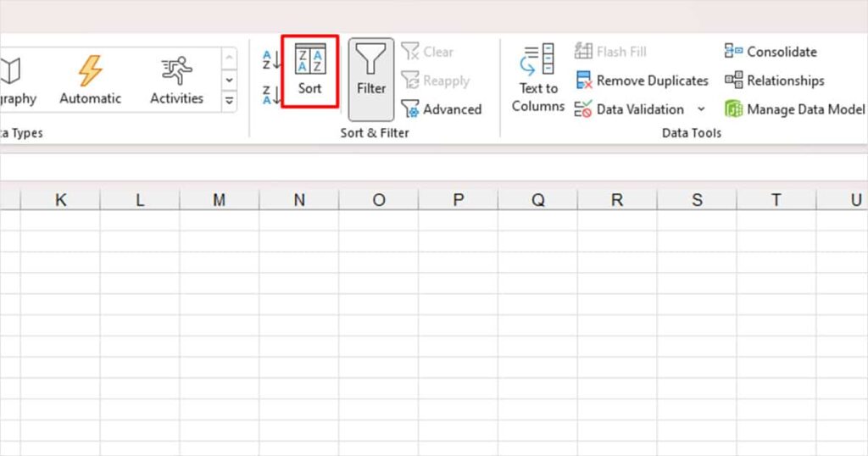This screenshot has width=868, height=456.
Task: Select column M header
Action: click(x=220, y=200)
